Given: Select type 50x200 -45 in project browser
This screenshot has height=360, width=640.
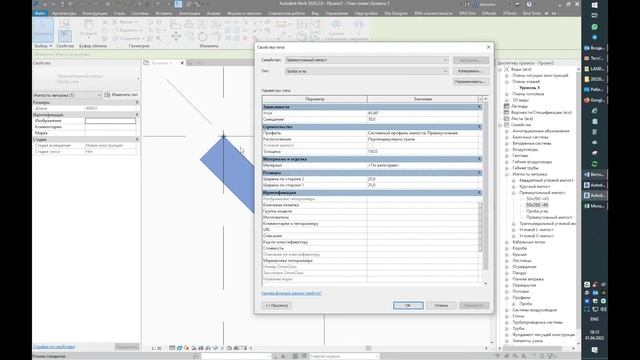Looking at the screenshot, I should click(x=537, y=205).
